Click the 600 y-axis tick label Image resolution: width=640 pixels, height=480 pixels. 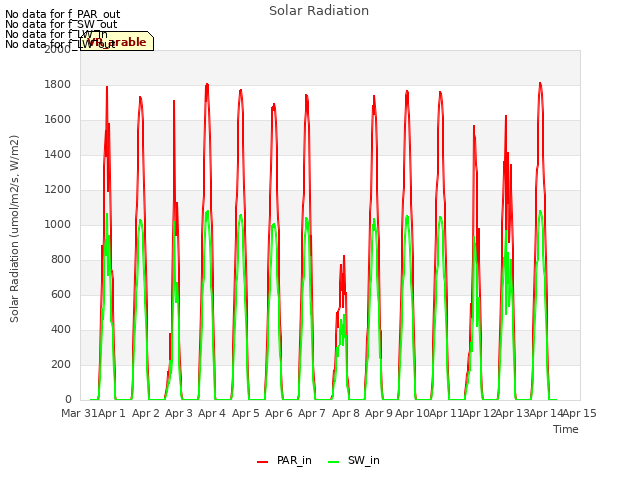[x=61, y=295]
